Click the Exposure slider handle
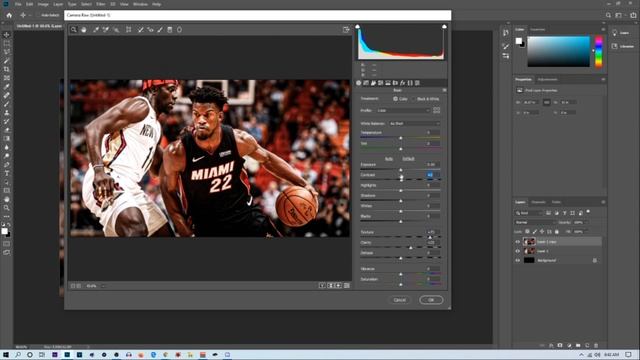The height and width of the screenshot is (360, 640). click(x=400, y=170)
